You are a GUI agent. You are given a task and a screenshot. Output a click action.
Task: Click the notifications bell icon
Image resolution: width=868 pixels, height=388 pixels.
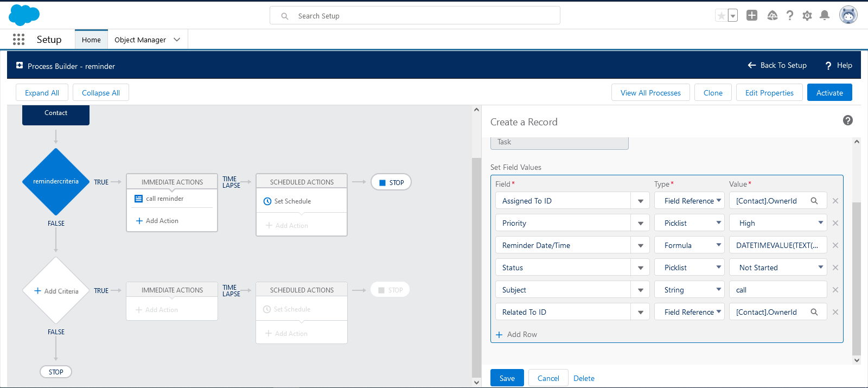(x=825, y=15)
